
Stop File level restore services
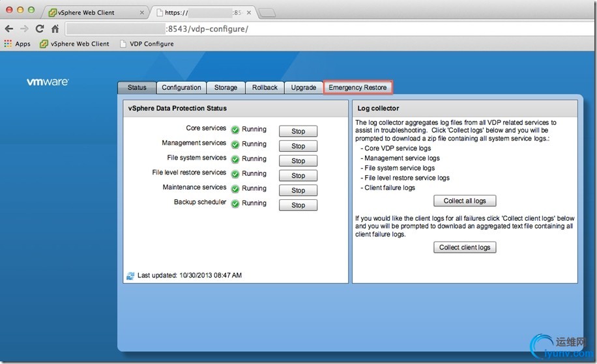pyautogui.click(x=298, y=176)
